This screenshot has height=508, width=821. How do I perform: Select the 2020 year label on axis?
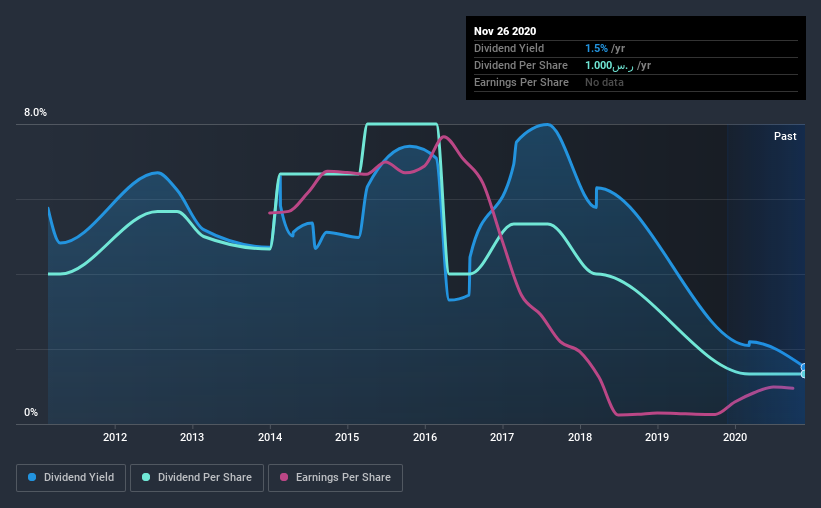[x=735, y=437]
